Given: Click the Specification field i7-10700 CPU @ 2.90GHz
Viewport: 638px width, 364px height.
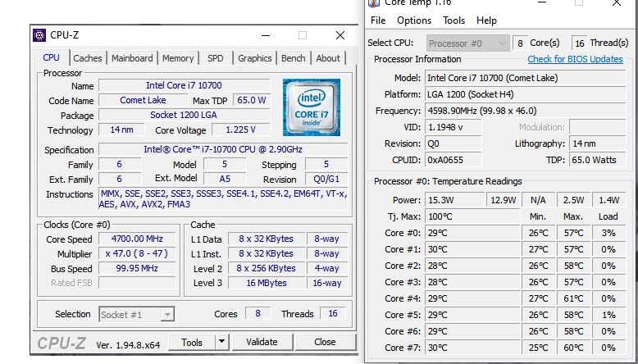Looking at the screenshot, I should [223, 149].
